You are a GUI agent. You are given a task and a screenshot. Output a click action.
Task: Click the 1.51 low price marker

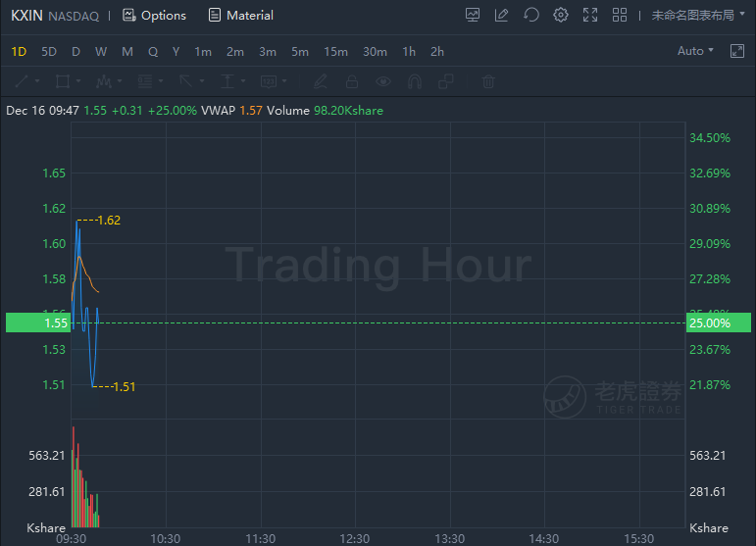click(124, 386)
